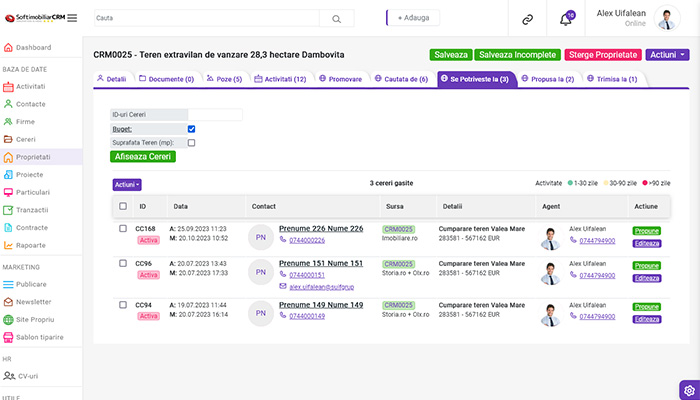Tick the select-all checkbox in table header

tap(123, 206)
